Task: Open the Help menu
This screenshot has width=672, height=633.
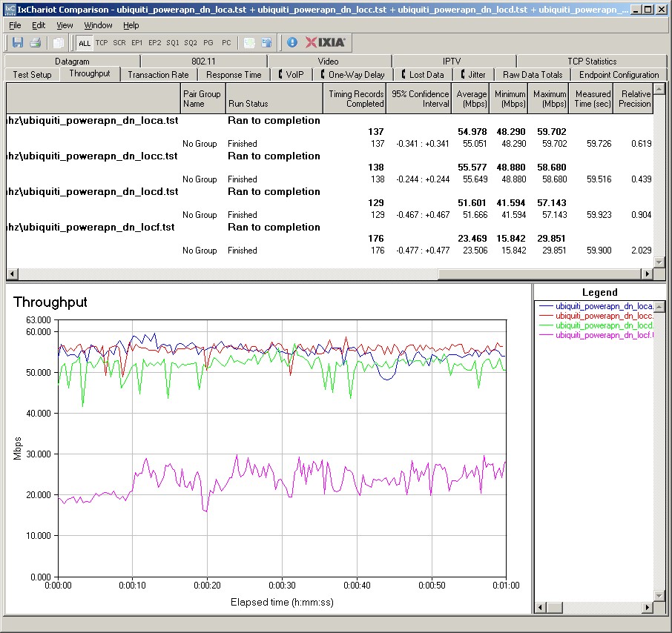Action: coord(131,25)
